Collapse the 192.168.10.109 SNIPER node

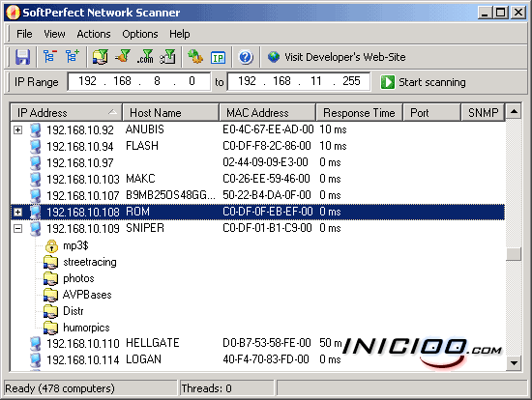click(x=17, y=228)
